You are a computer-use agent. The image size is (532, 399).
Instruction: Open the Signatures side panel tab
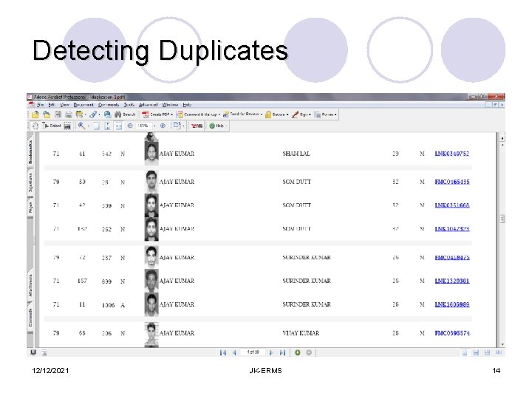30,183
